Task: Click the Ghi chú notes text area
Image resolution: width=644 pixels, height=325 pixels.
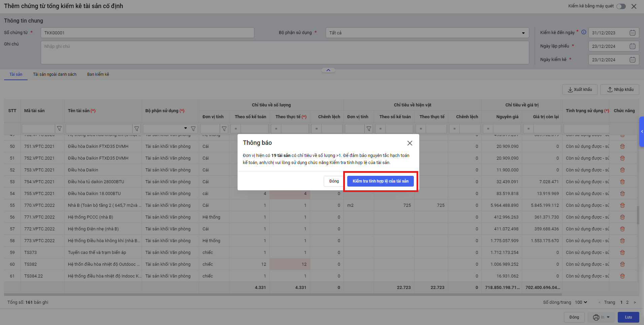Action: [x=284, y=53]
